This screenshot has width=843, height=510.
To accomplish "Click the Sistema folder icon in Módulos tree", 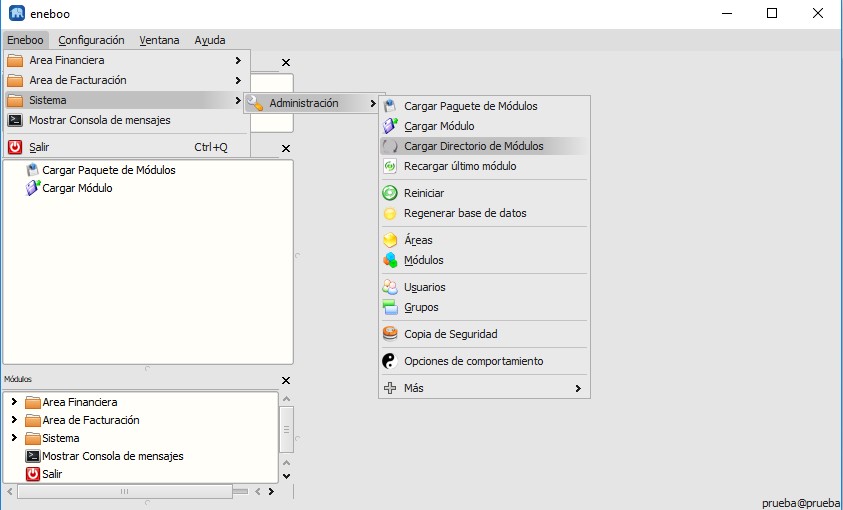I will coord(33,438).
